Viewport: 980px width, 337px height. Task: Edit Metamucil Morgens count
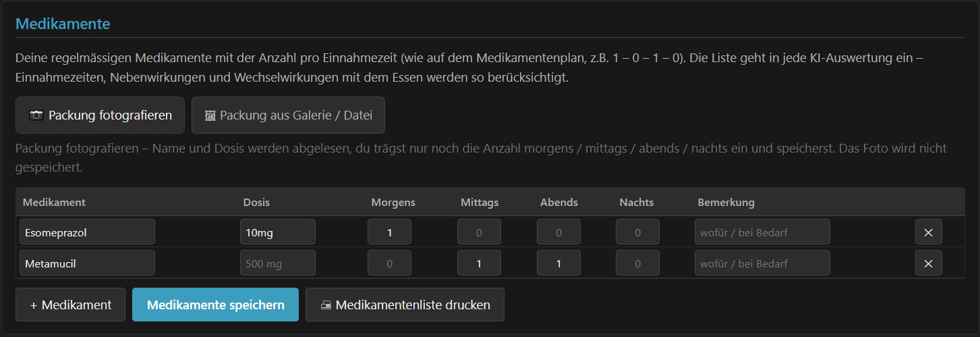click(389, 263)
